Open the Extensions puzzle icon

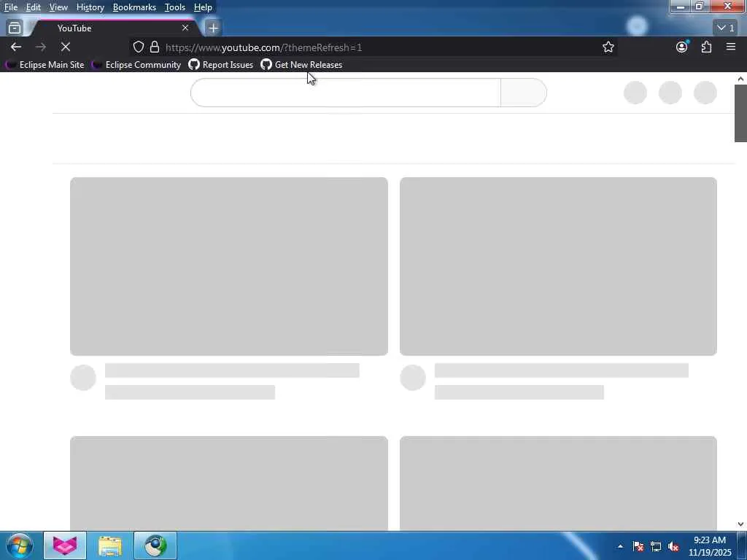point(706,47)
